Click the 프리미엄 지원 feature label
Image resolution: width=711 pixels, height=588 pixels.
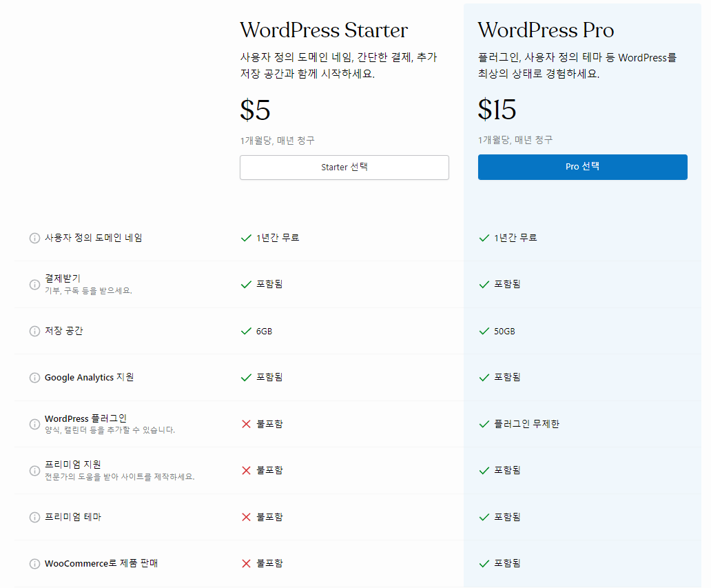point(73,465)
